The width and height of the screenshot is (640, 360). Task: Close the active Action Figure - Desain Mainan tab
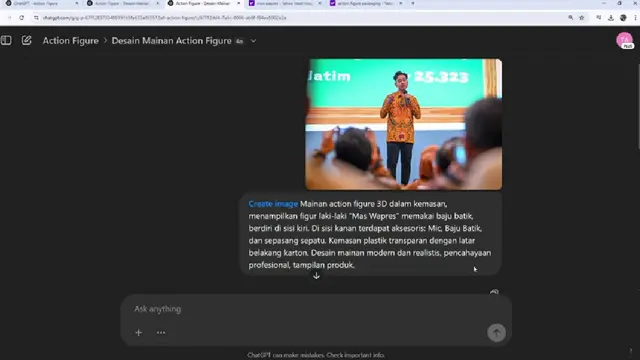239,3
